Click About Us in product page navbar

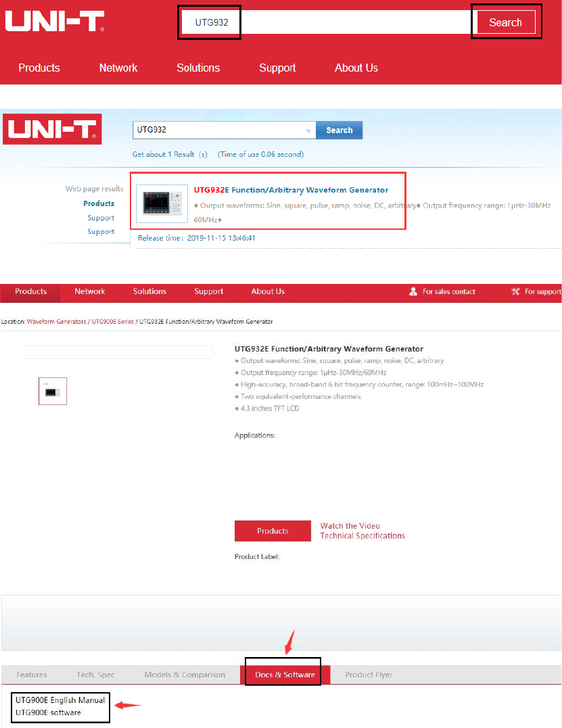[268, 291]
